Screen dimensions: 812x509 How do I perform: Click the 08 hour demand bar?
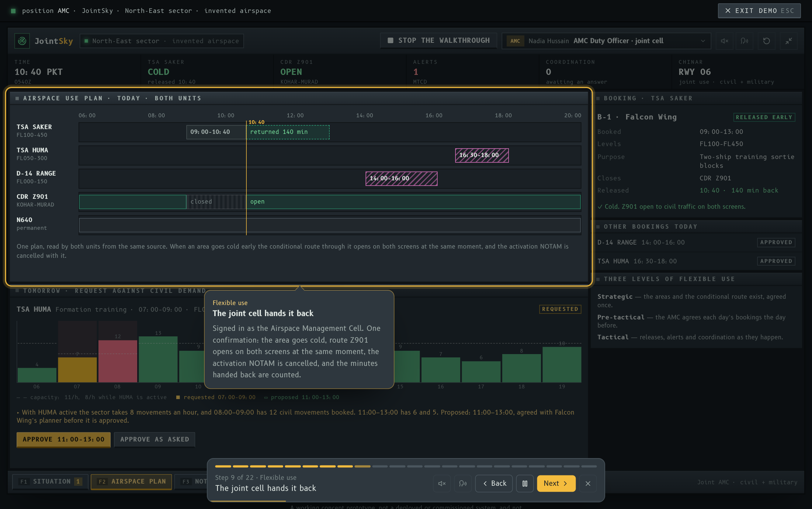tap(118, 361)
